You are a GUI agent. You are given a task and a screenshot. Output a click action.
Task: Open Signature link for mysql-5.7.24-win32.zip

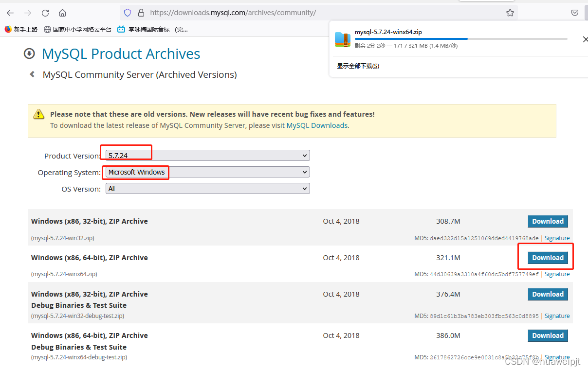(x=557, y=238)
